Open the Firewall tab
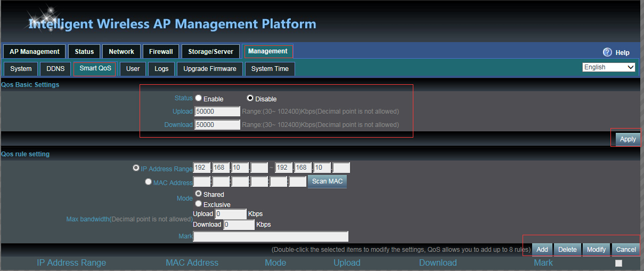 click(x=161, y=52)
